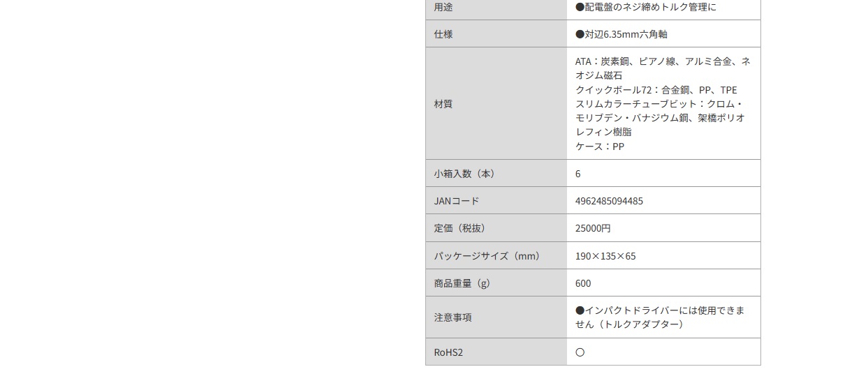
Task: Click the JAN code value 4962485094485
Action: coord(609,201)
